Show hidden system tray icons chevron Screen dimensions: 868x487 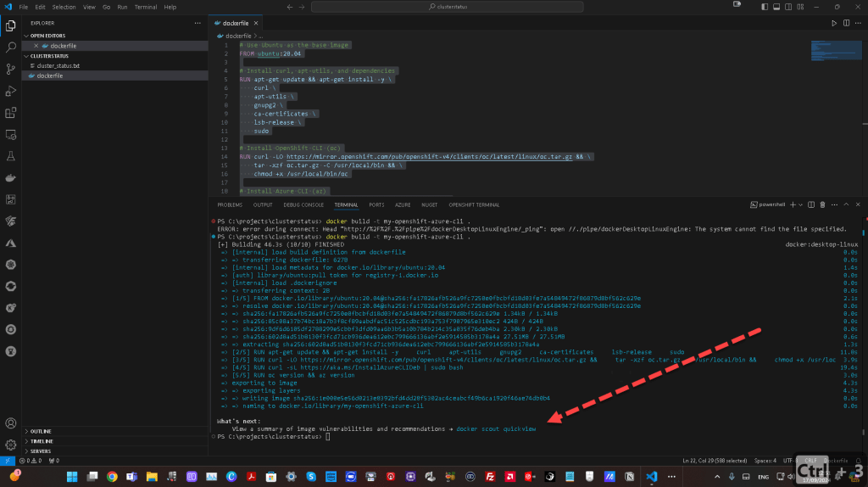tap(717, 477)
